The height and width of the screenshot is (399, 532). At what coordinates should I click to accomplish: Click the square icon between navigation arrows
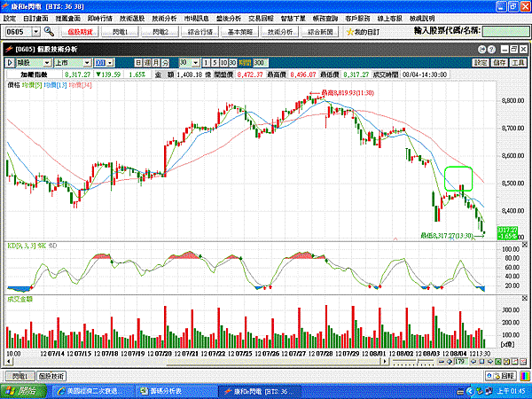[481, 362]
